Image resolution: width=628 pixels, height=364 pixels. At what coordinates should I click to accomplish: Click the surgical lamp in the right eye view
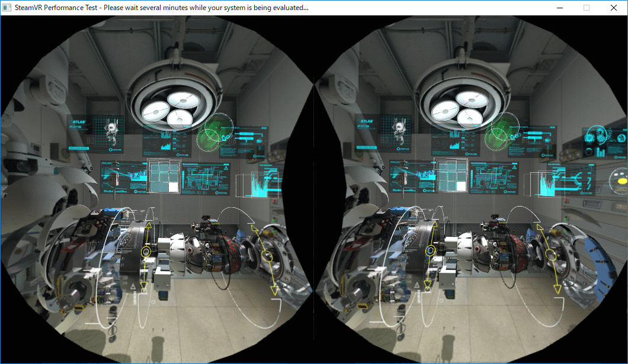point(463,96)
